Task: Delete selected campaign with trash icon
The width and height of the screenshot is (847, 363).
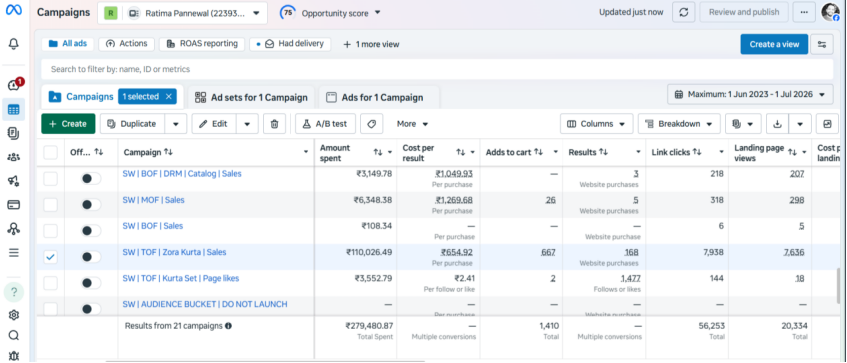Action: (x=274, y=124)
